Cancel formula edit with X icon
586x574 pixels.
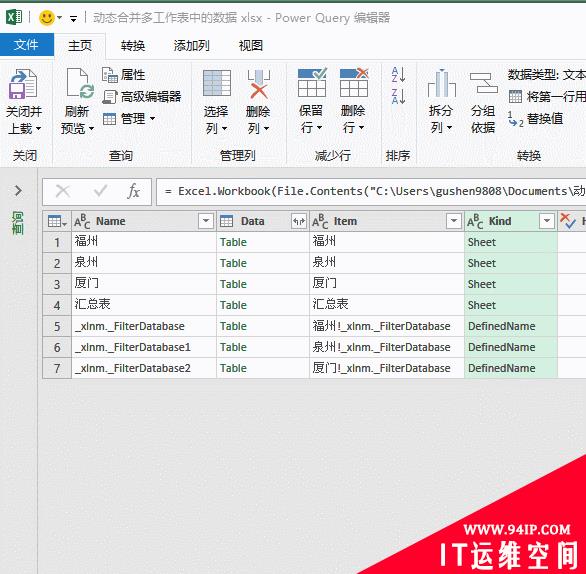[63, 191]
